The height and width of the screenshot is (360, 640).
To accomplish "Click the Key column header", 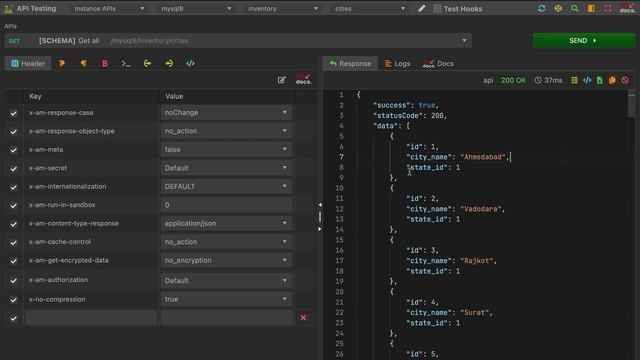I will [x=35, y=96].
